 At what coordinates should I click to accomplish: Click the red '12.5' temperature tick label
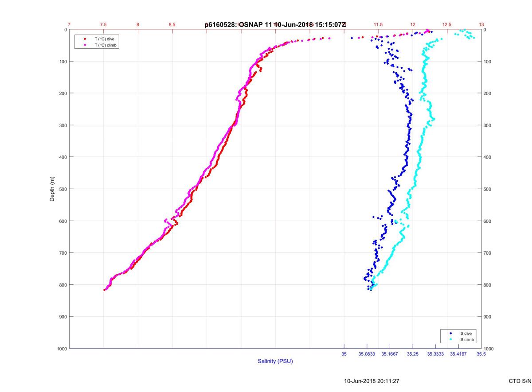tap(447, 25)
